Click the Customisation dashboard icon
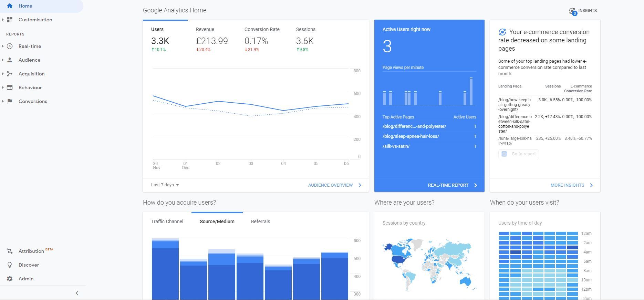Viewport: 644px width, 300px height. click(x=10, y=20)
